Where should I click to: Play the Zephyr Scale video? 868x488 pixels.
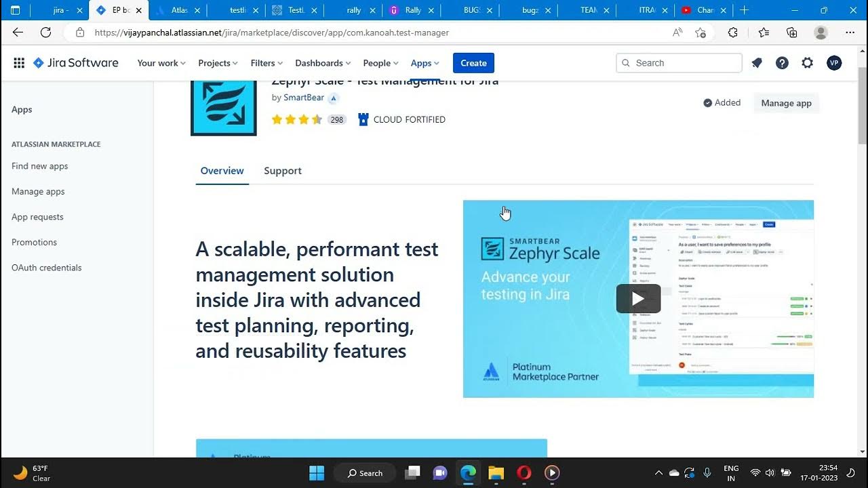[x=638, y=298]
